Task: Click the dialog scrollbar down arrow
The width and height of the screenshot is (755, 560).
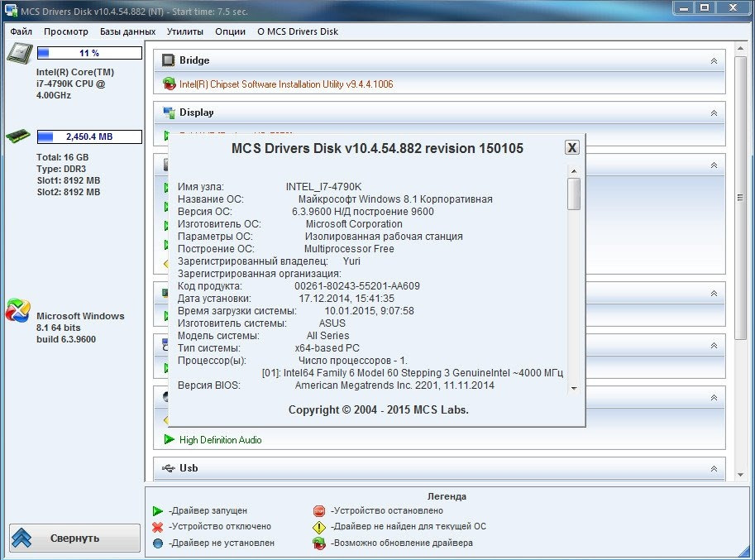Action: 574,388
